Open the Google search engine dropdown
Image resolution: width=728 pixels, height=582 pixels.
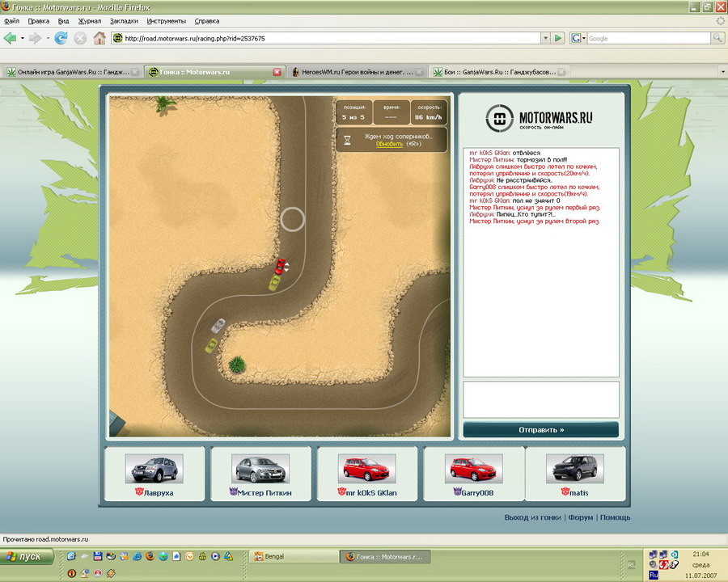coord(583,38)
